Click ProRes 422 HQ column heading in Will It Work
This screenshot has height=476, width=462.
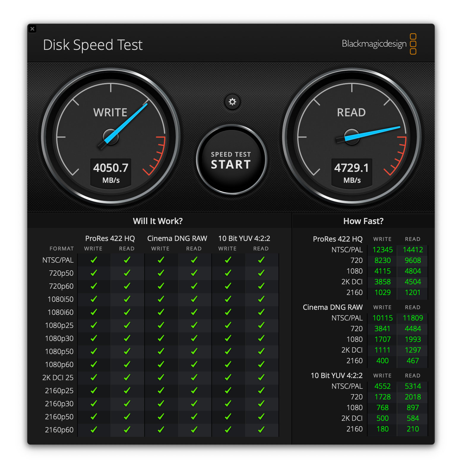(110, 239)
